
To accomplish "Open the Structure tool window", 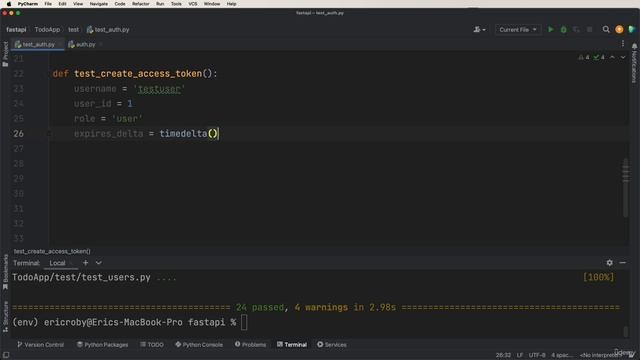I will (x=5, y=316).
